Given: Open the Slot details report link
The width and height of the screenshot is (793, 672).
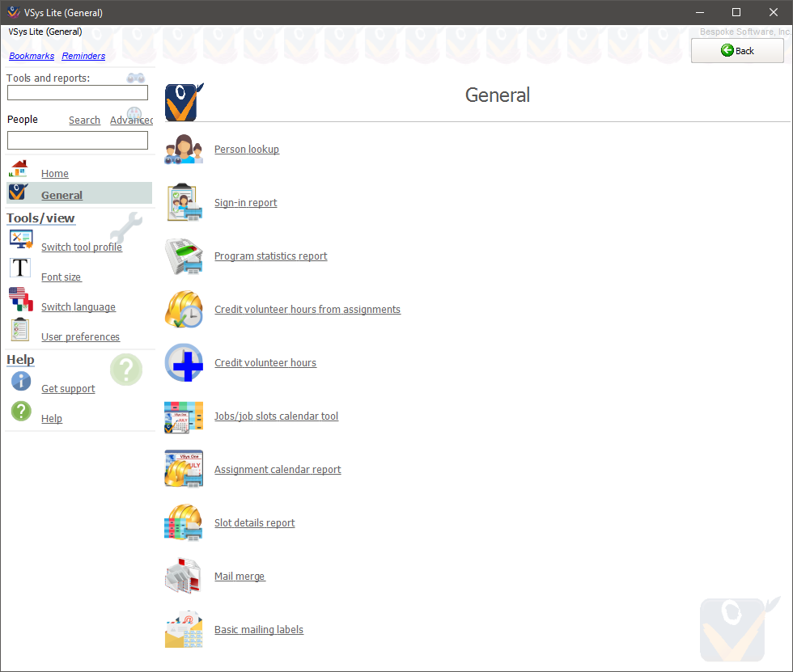Looking at the screenshot, I should [x=254, y=523].
